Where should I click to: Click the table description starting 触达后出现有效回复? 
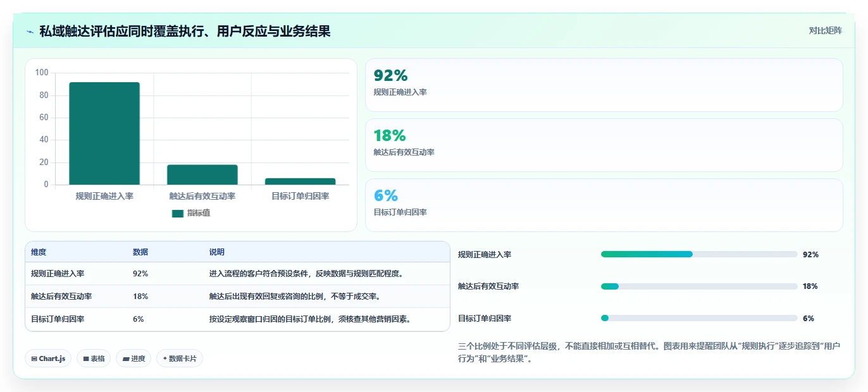[x=295, y=297]
